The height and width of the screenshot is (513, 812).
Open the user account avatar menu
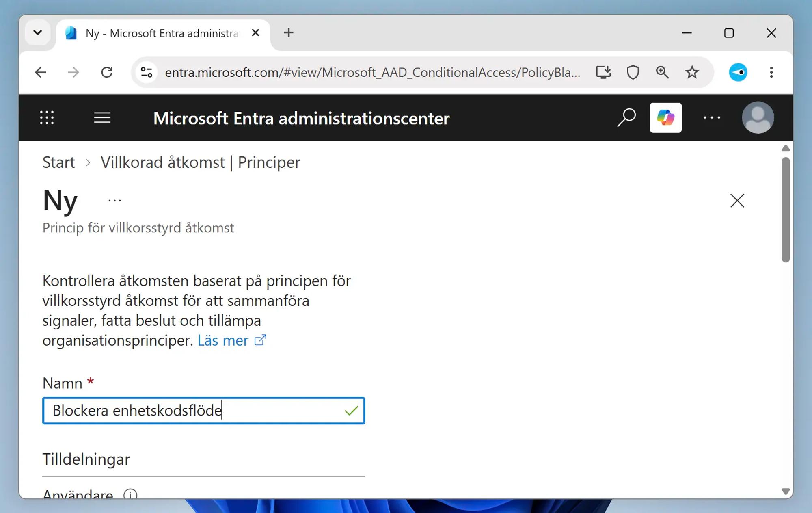[758, 118]
